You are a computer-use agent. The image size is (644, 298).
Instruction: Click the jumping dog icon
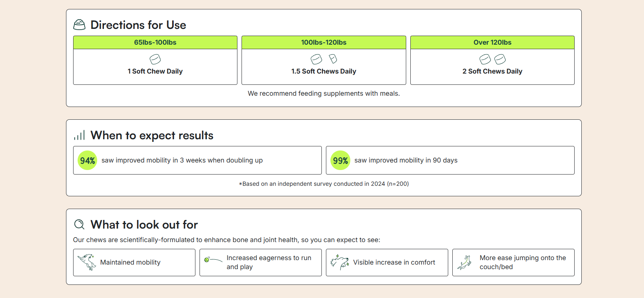pos(465,262)
